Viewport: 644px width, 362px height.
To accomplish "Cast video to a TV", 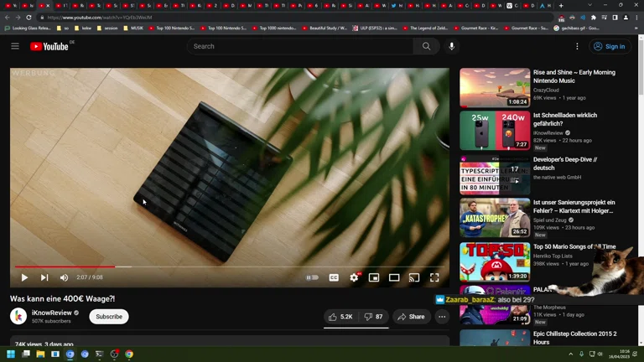I will point(414,277).
